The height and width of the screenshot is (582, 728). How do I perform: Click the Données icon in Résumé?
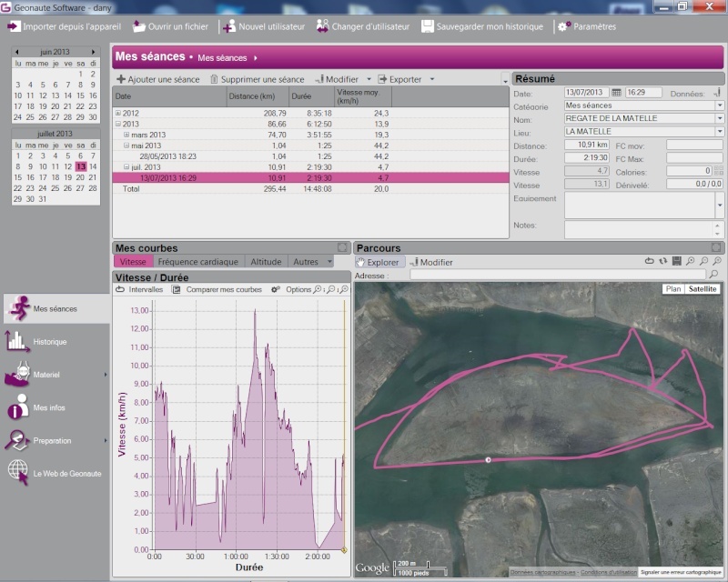[x=717, y=93]
